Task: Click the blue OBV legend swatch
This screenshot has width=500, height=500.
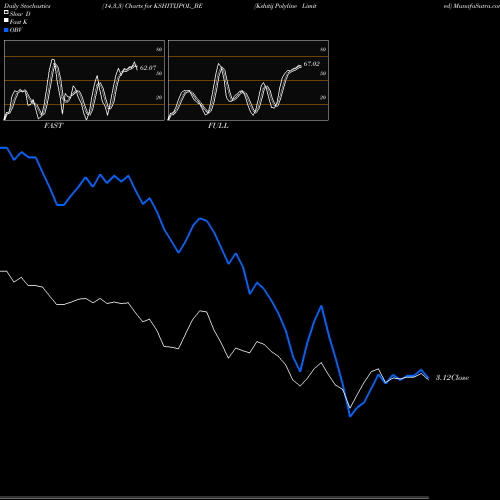Action: [6, 30]
